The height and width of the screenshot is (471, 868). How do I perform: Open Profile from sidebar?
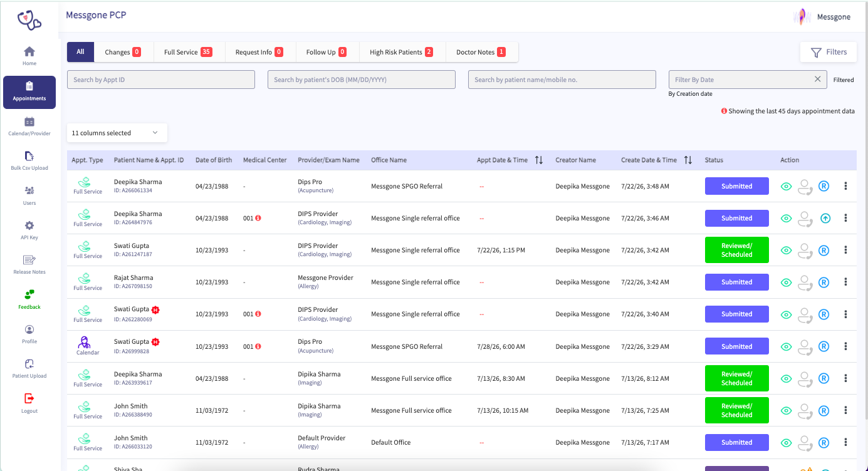coord(29,334)
